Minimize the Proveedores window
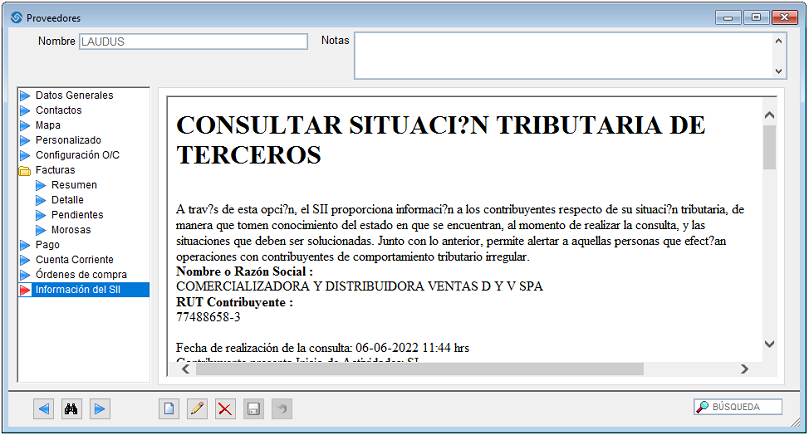Viewport: 809px width, 435px height. 729,18
